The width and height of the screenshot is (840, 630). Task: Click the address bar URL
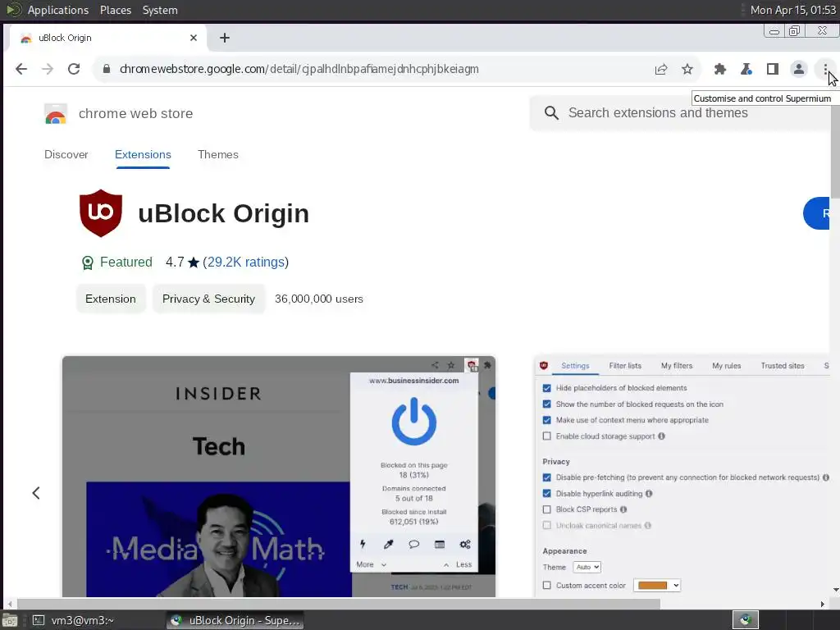299,69
